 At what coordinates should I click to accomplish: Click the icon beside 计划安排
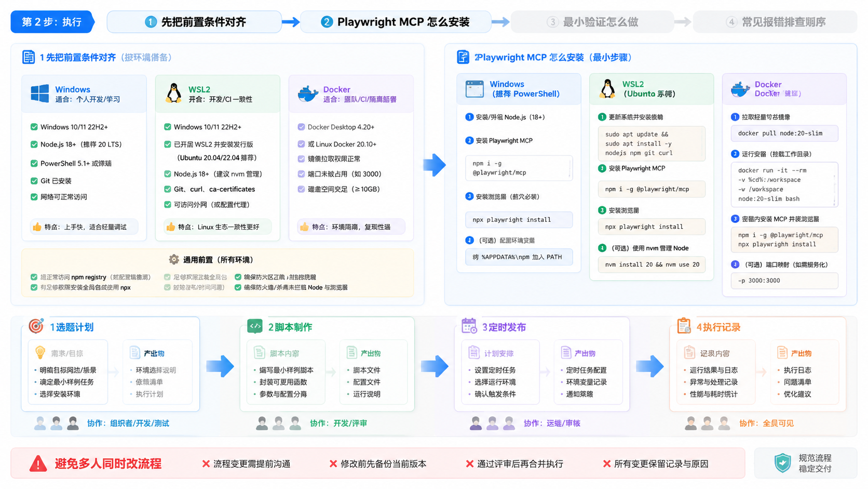pos(474,353)
